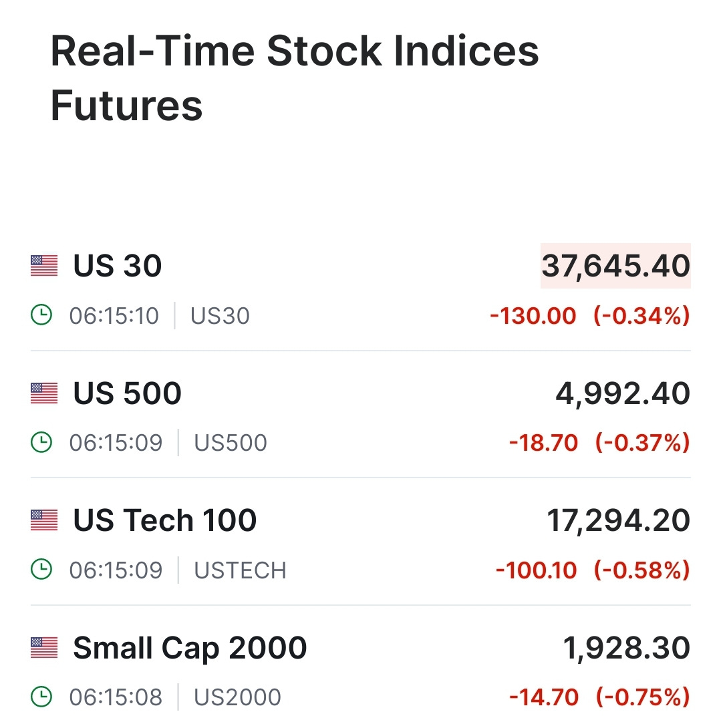Screen dimensions: 721x728
Task: Click the clock icon next to 06:15:08
Action: tap(41, 697)
